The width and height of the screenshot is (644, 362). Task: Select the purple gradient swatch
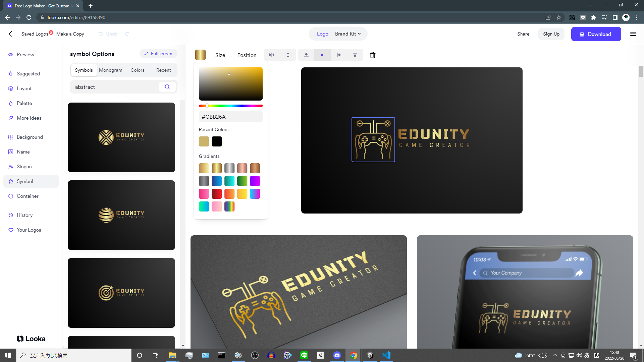click(255, 181)
